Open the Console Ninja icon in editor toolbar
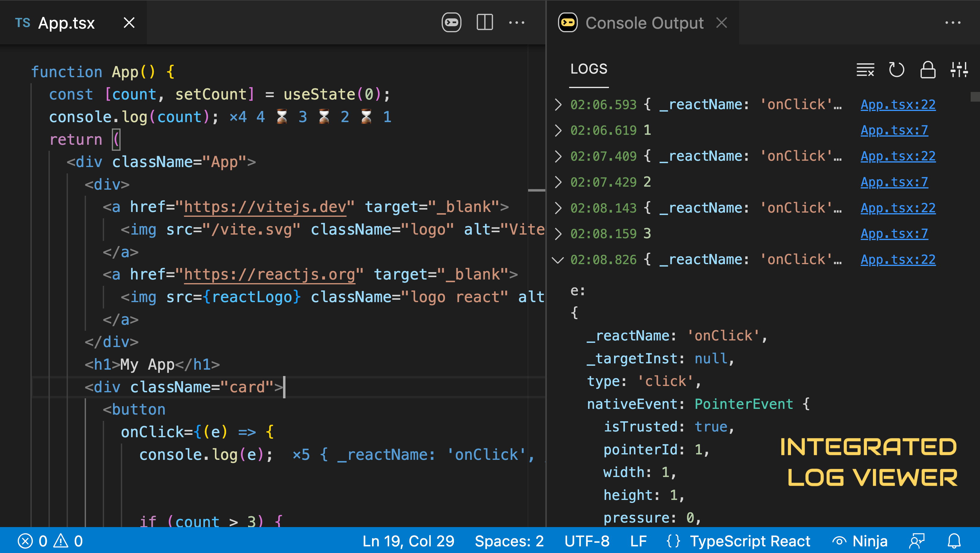The image size is (980, 553). (x=451, y=23)
